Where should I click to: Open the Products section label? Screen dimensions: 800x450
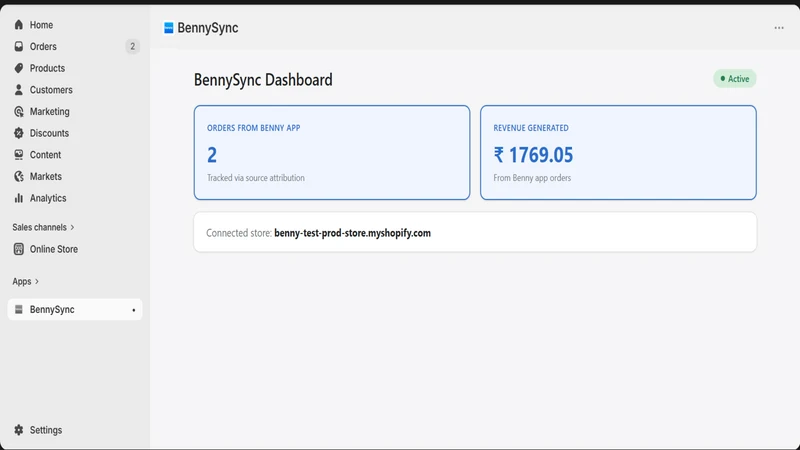click(47, 68)
